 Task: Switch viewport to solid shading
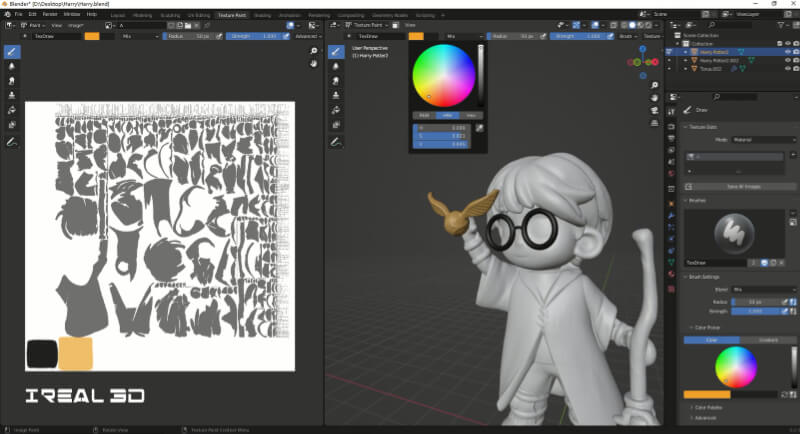coord(632,25)
